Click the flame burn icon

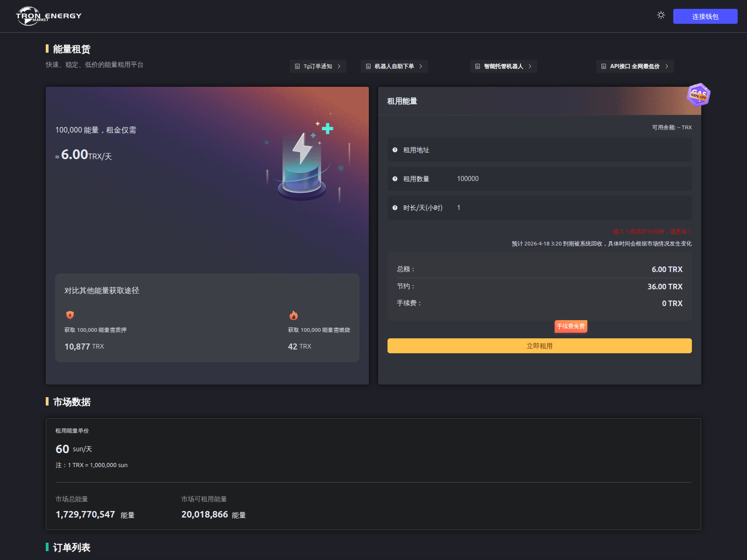point(294,315)
